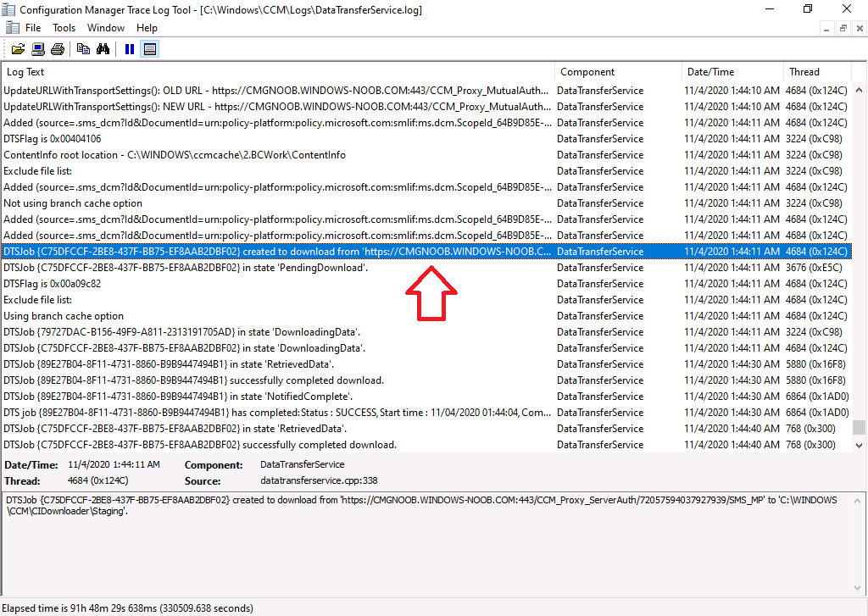This screenshot has width=868, height=616.
Task: Click the Component column header
Action: click(x=618, y=72)
